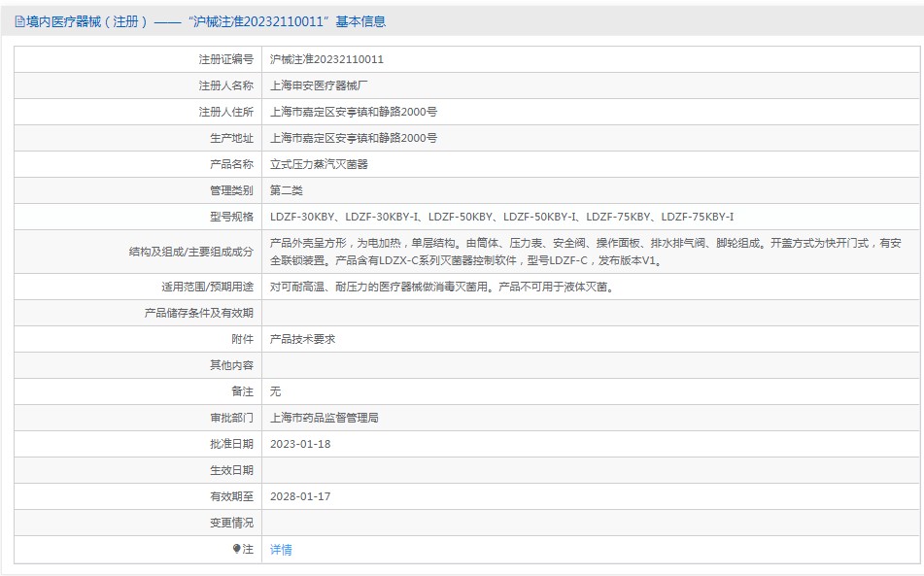Image resolution: width=924 pixels, height=576 pixels.
Task: Click the 有效期至 label
Action: pyautogui.click(x=231, y=496)
